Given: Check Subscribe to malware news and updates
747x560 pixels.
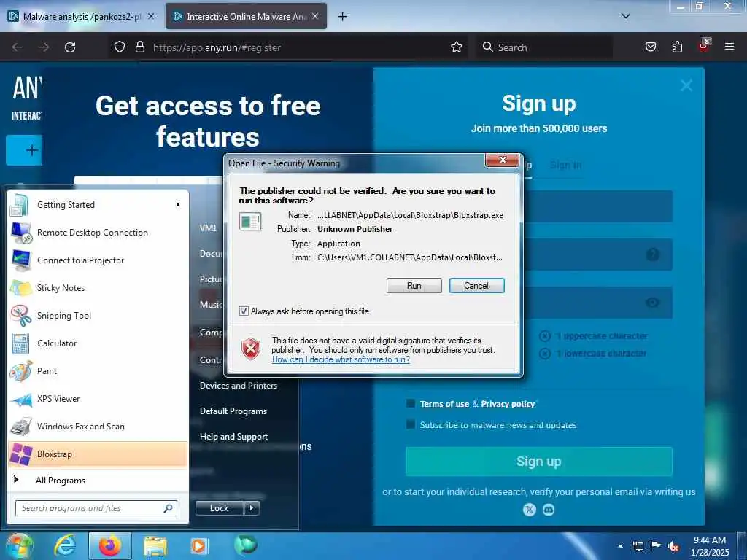Looking at the screenshot, I should click(410, 424).
